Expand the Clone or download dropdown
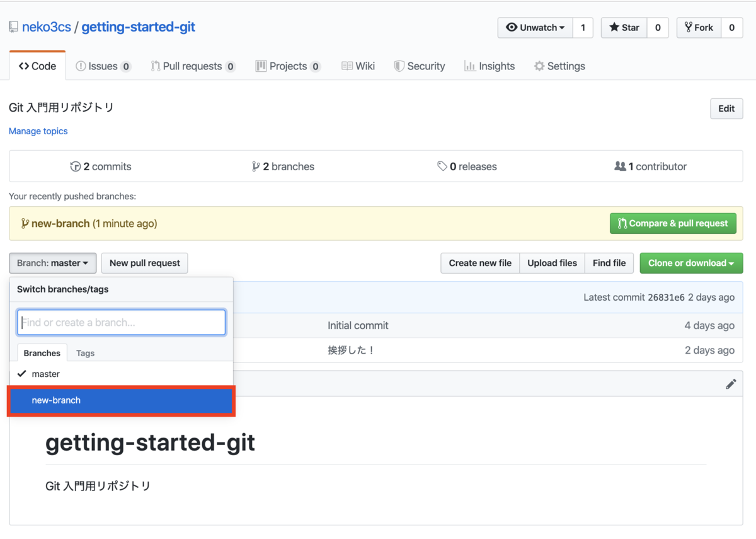756x539 pixels. 691,263
